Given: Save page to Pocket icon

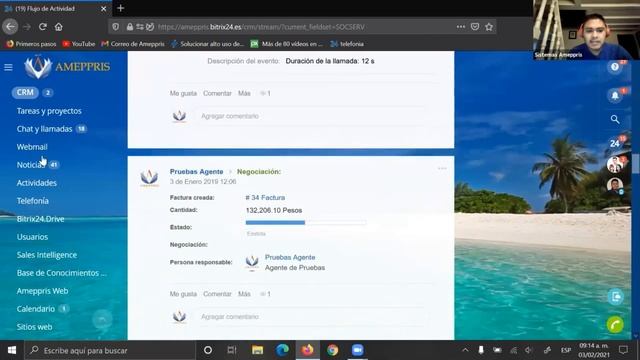Looking at the screenshot, I should pyautogui.click(x=475, y=27).
